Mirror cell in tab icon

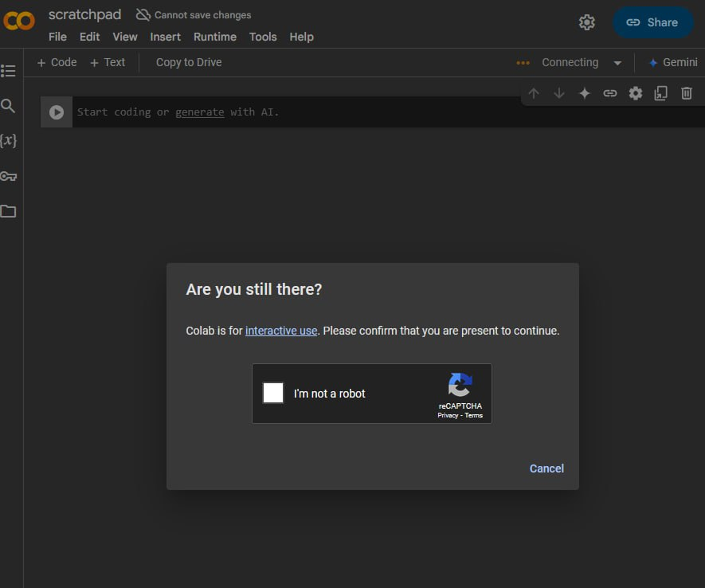(x=660, y=93)
